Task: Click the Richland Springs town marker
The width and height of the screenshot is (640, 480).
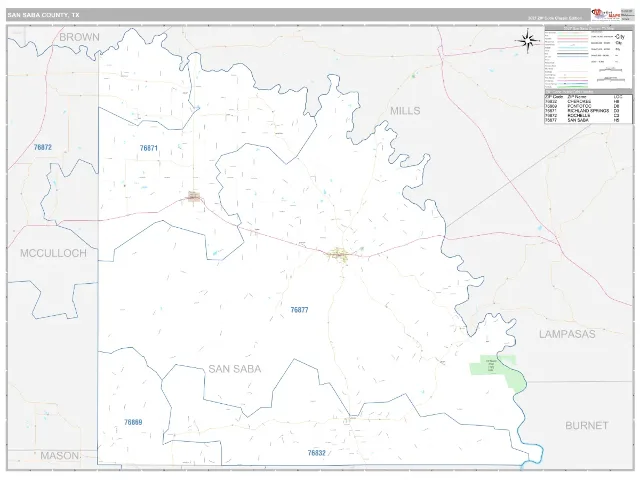Action: (x=193, y=197)
